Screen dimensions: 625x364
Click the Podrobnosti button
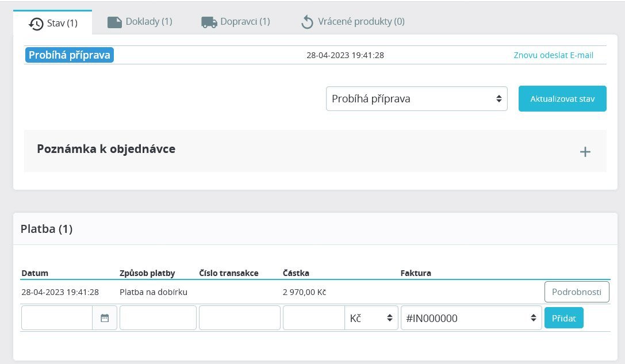(x=576, y=292)
